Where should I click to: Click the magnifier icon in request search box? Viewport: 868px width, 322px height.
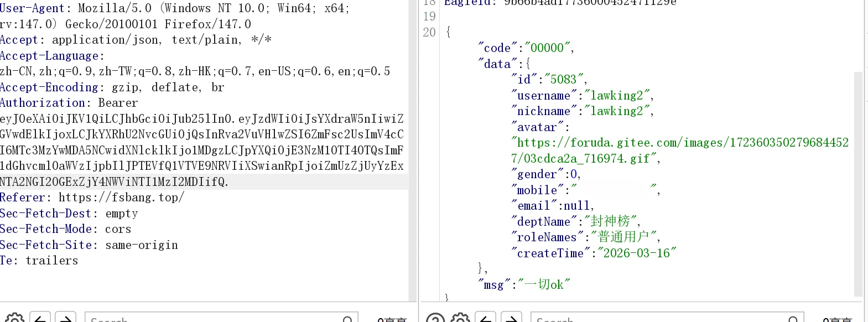(x=347, y=319)
